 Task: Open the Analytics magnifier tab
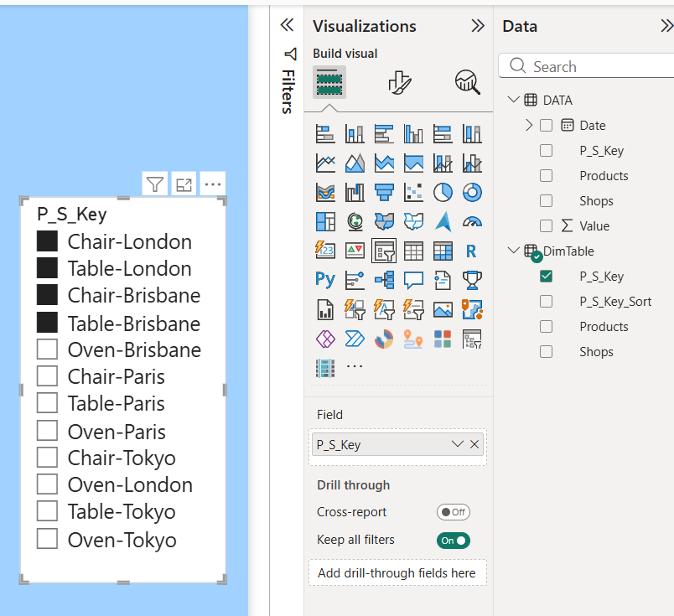[467, 82]
